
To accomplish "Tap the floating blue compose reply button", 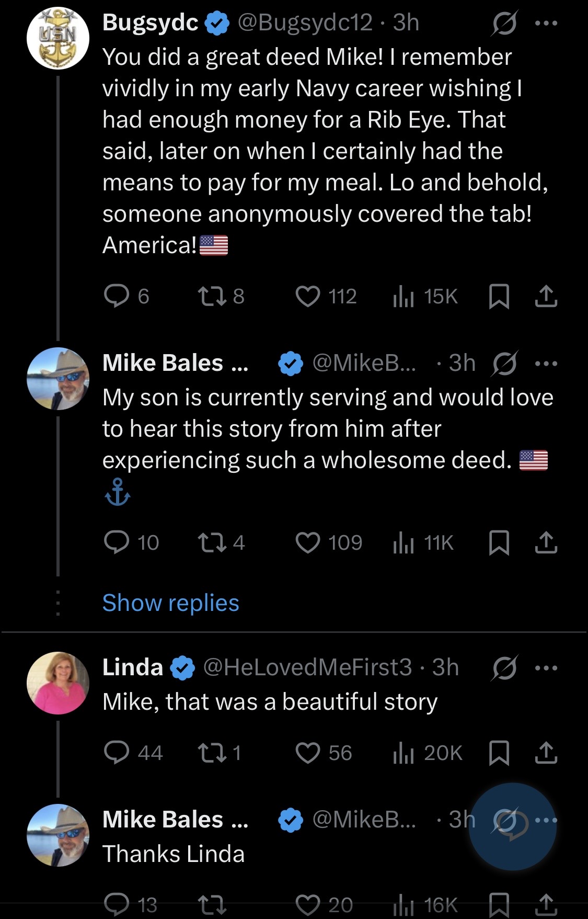I will coord(512,826).
